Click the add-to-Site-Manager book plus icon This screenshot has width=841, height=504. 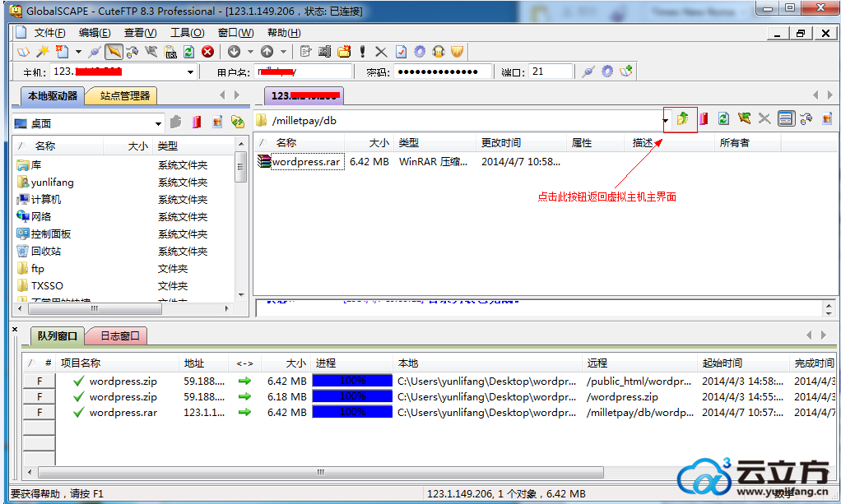click(x=626, y=72)
